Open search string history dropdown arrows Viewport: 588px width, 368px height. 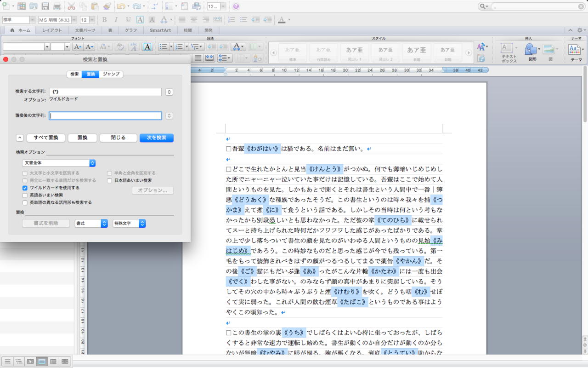(x=169, y=92)
